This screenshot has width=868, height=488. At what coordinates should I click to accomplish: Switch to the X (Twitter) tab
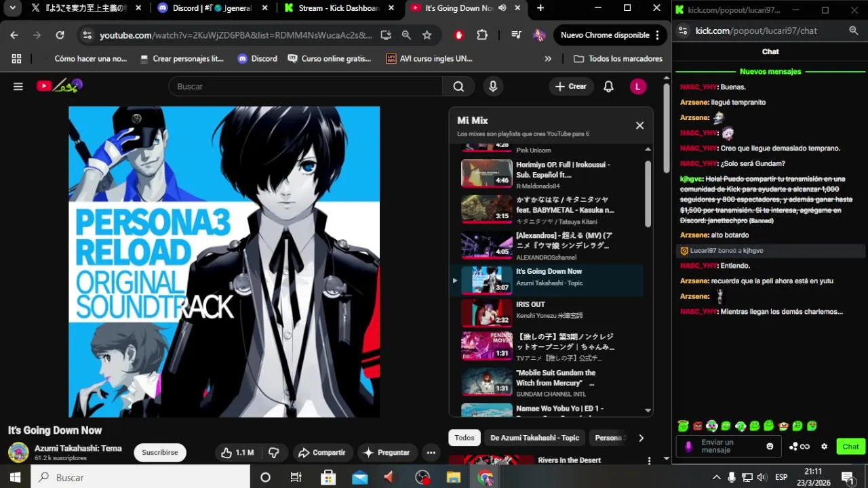click(85, 8)
